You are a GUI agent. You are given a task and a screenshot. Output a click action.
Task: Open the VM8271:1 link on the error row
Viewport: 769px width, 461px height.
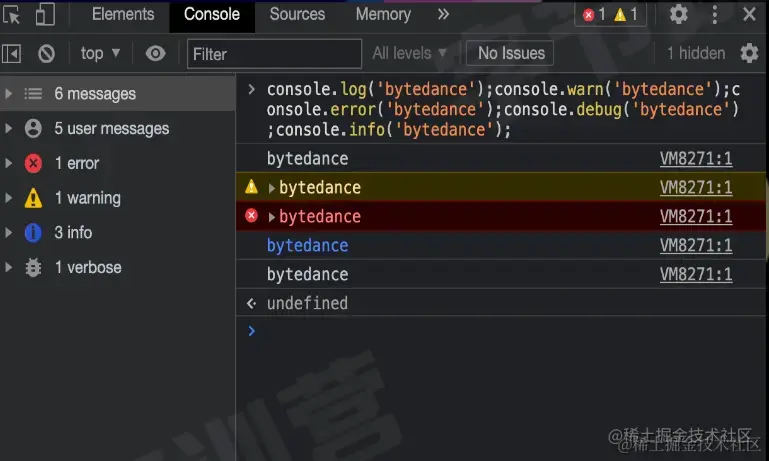[696, 217]
